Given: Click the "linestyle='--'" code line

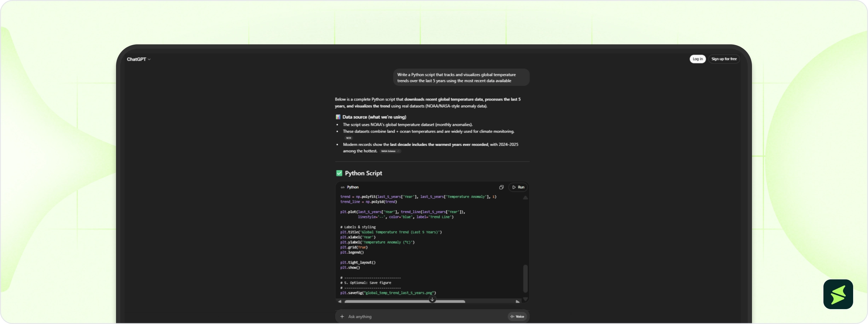Looking at the screenshot, I should click(406, 217).
